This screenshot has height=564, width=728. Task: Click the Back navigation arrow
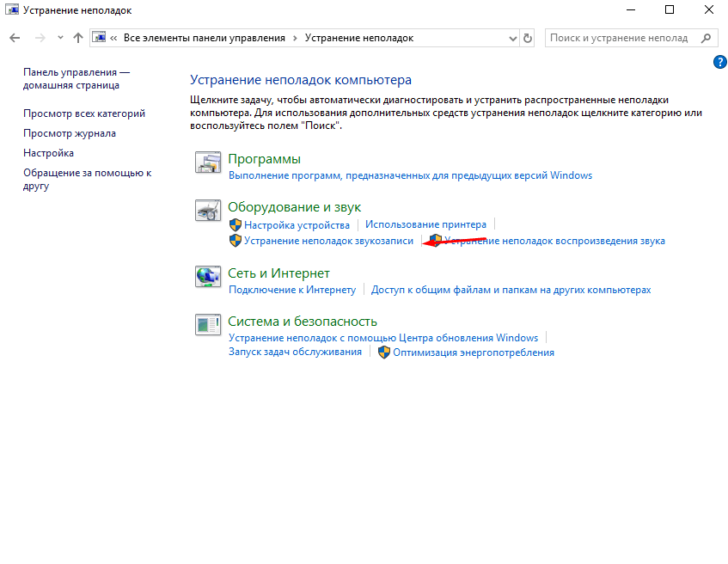point(15,38)
